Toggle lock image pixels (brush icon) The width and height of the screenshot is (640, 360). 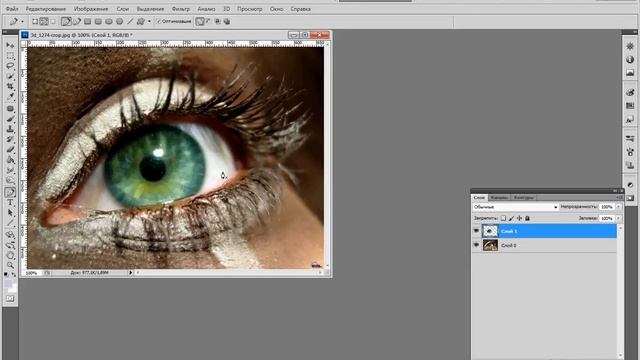pos(511,218)
